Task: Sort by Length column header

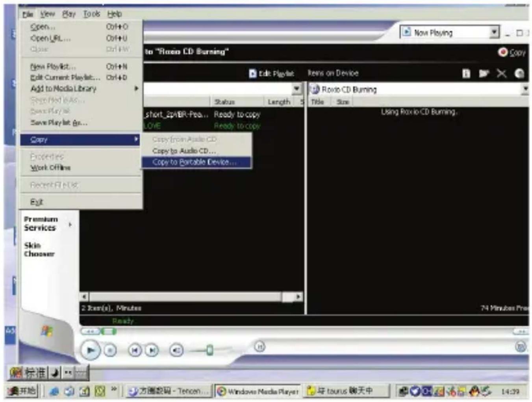Action: pyautogui.click(x=279, y=102)
